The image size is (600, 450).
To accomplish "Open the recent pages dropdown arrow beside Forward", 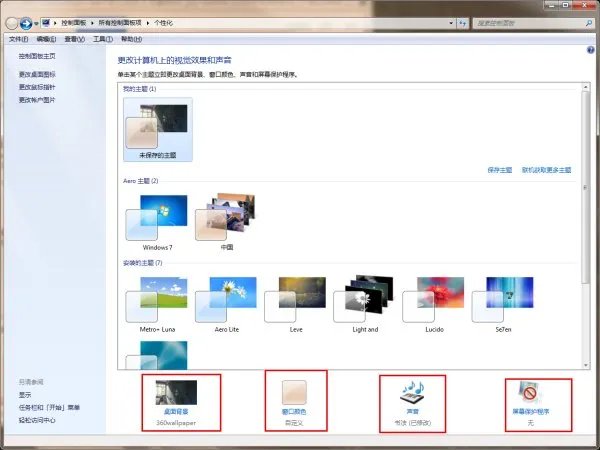I will pos(36,24).
